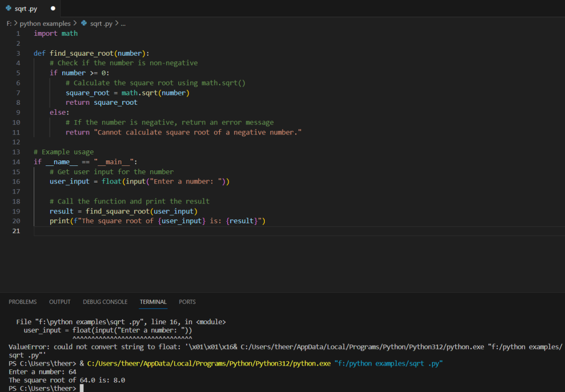Follow the traceback file path link in the terminal
This screenshot has height=392, width=565.
coord(87,321)
